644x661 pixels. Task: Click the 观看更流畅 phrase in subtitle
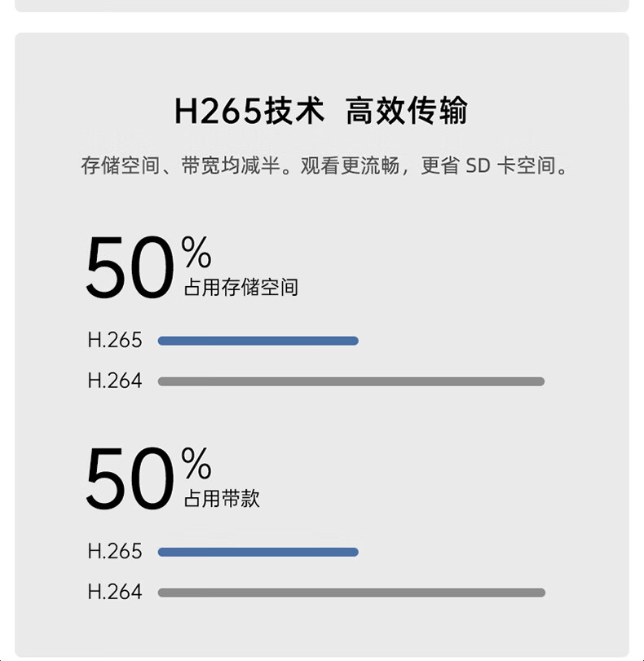click(350, 165)
